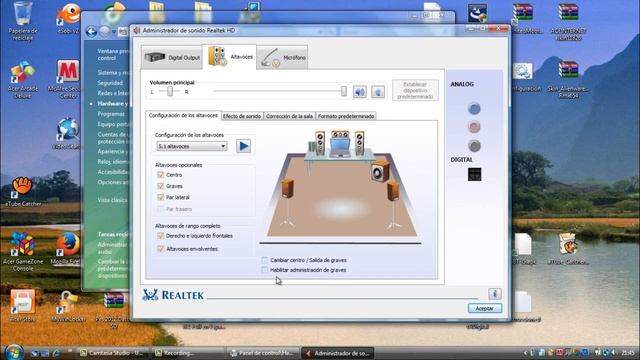Play the speaker test sound
640x360 pixels.
coord(243,146)
